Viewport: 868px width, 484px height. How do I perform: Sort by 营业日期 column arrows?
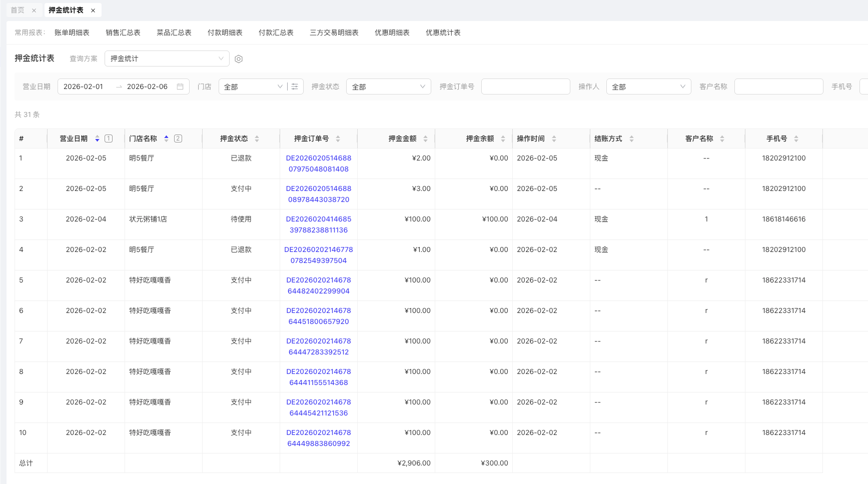pyautogui.click(x=97, y=138)
